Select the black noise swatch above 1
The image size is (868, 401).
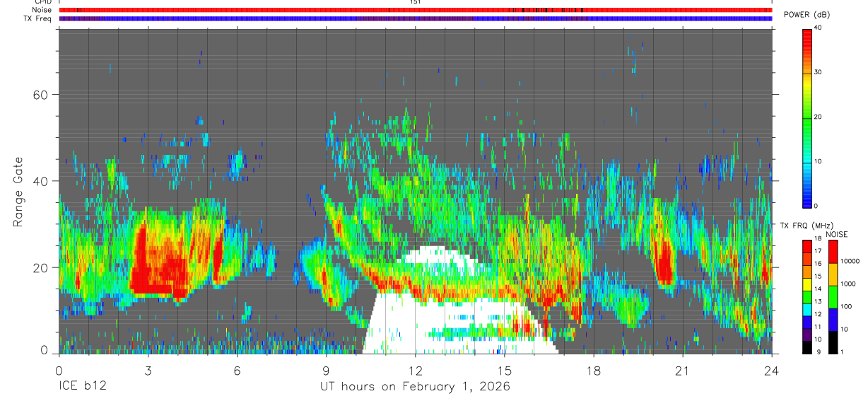tap(832, 342)
